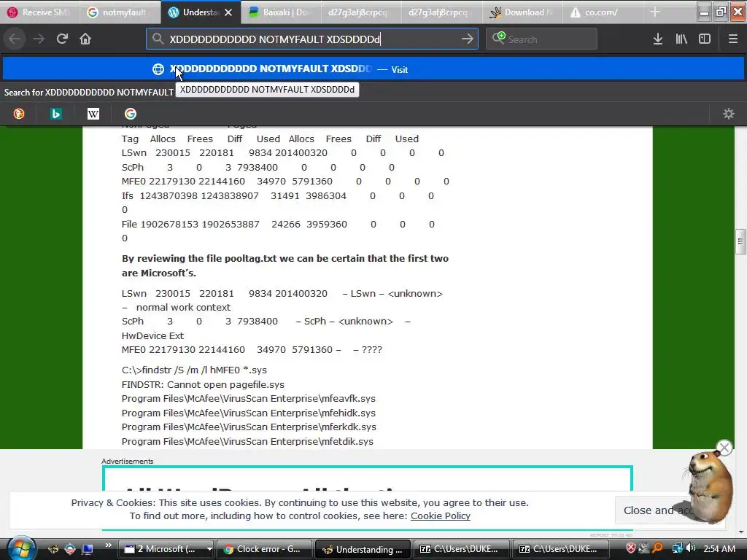This screenshot has width=747, height=560.
Task: Open the Library bookshelf icon
Action: pos(681,39)
